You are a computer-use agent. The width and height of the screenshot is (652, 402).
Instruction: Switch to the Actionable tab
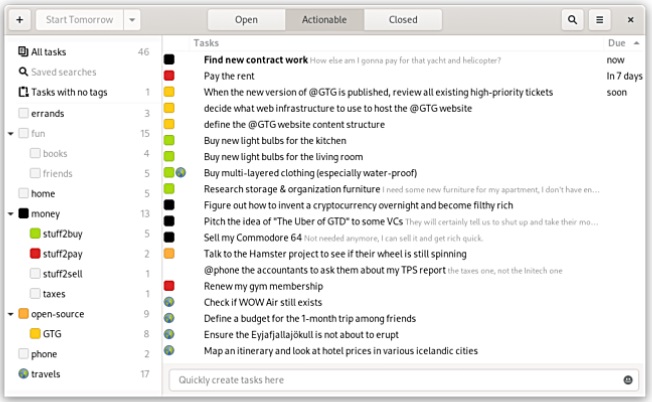point(324,20)
